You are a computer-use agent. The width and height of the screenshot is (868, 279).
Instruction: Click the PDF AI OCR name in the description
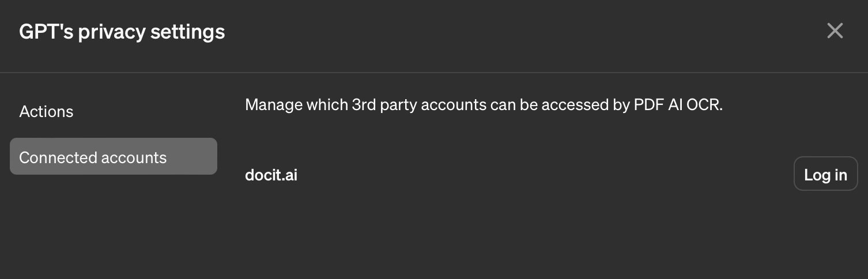(x=677, y=105)
